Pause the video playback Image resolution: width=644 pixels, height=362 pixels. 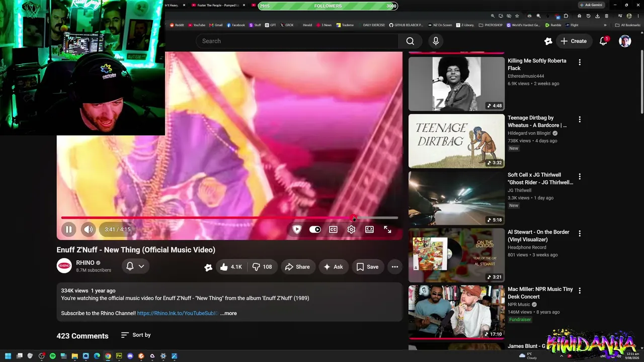(68, 230)
